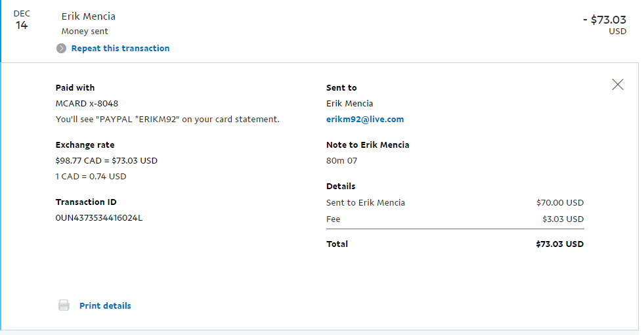Screen dimensions: 644x335
Task: Click the Sent to recipient name Erik Mencia
Action: click(x=349, y=104)
